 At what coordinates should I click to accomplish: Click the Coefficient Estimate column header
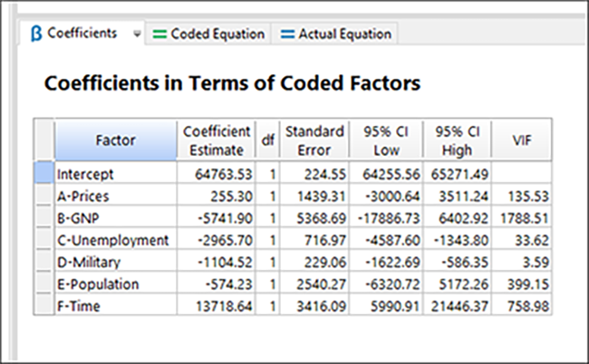[x=213, y=139]
